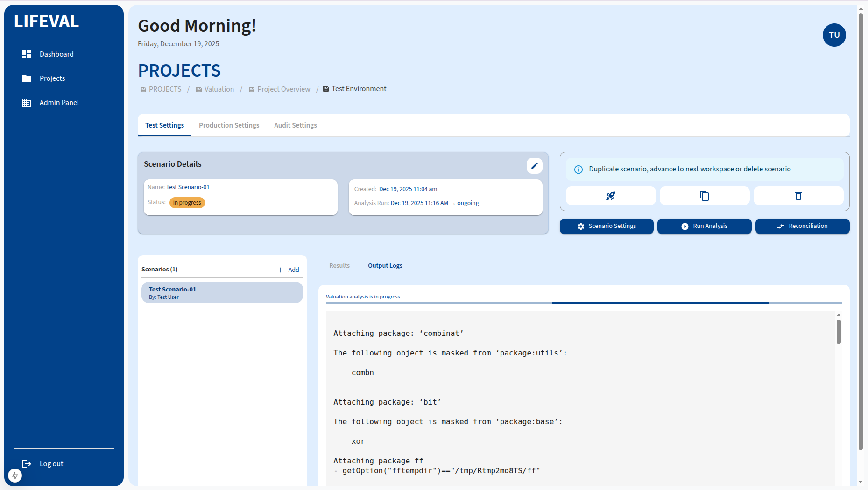Click the Log out icon
The image size is (868, 490).
(x=27, y=463)
